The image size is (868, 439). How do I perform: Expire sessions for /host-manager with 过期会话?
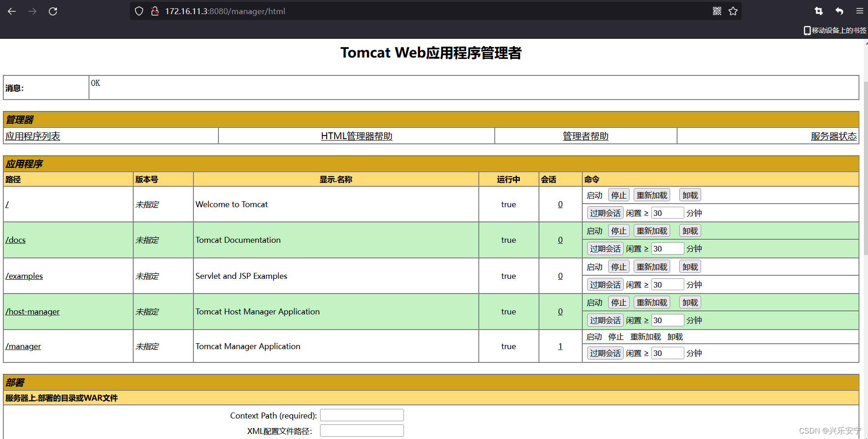605,320
